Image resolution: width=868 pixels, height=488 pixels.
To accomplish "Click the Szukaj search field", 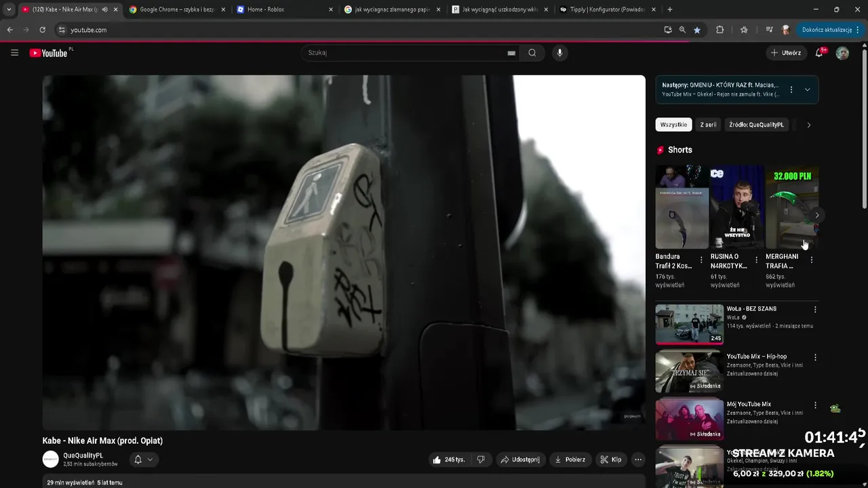I will (406, 53).
